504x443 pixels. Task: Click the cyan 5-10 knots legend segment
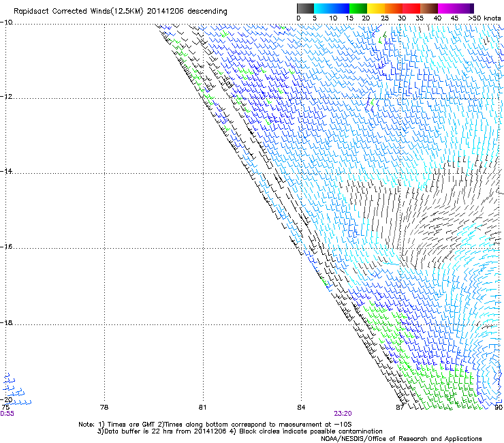[323, 8]
